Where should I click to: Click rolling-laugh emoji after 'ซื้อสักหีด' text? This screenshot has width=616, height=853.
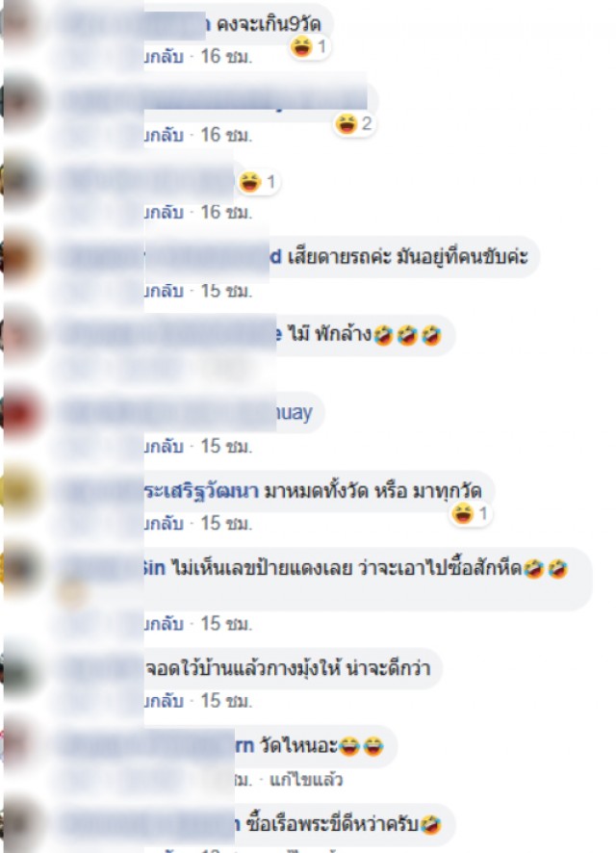533,568
